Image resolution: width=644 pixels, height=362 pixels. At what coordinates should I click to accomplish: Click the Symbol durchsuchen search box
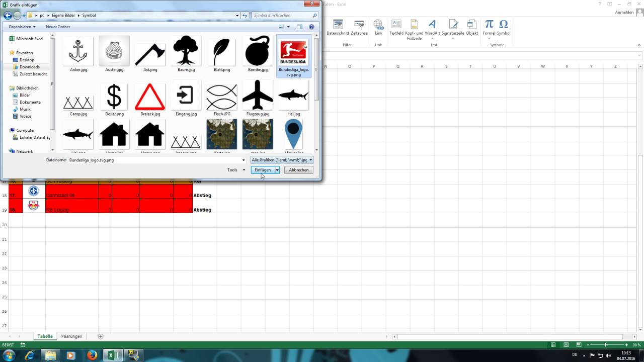(x=285, y=16)
